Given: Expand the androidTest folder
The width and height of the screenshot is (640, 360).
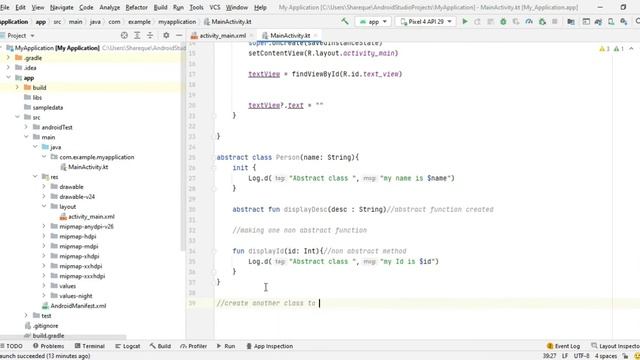Looking at the screenshot, I should pyautogui.click(x=26, y=127).
